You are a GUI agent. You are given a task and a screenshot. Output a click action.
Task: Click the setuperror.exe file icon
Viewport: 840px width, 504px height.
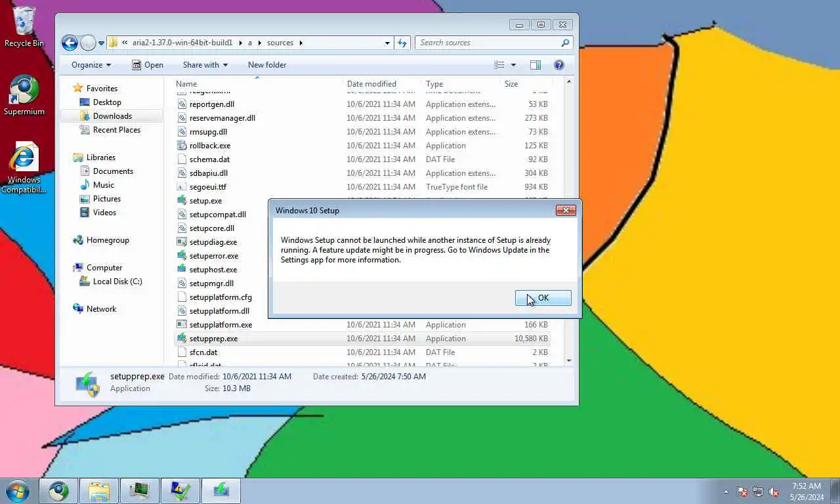(182, 256)
